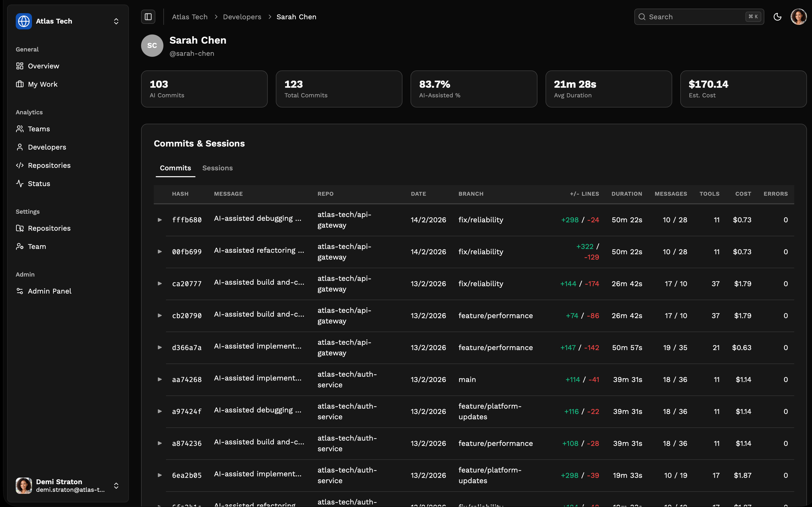Screen dimensions: 812x507
Task: Click the Atlas Tech globe logo
Action: coord(24,21)
